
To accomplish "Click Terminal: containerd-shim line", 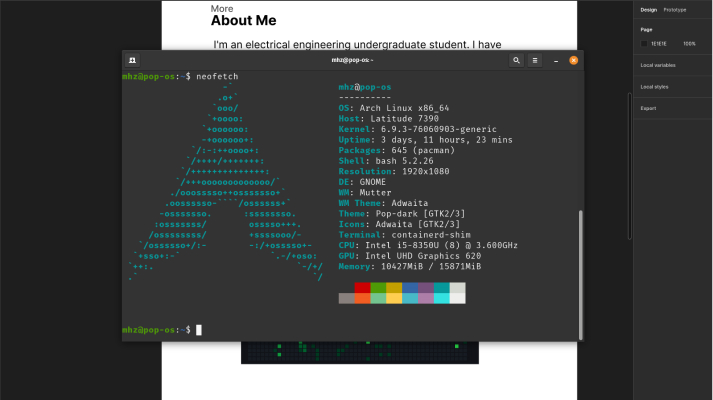I will click(x=404, y=235).
